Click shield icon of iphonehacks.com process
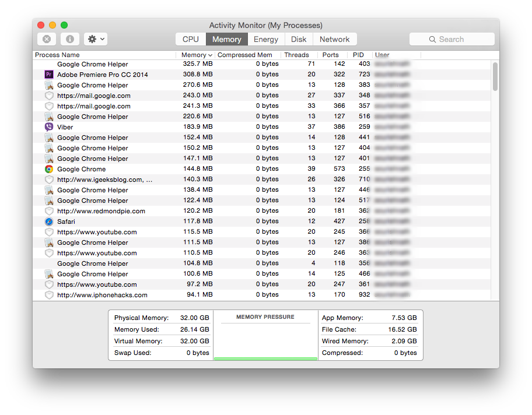This screenshot has width=532, height=415. point(49,295)
